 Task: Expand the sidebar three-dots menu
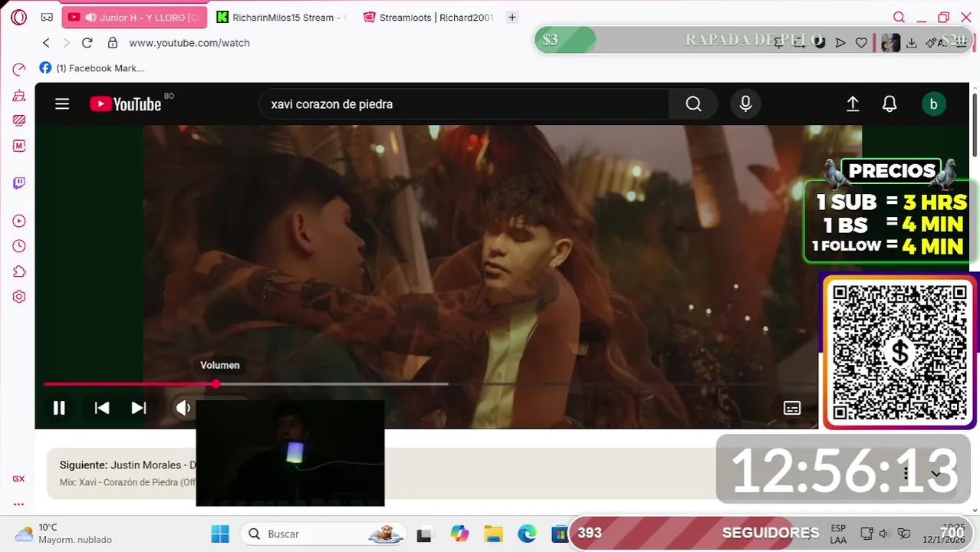click(18, 504)
